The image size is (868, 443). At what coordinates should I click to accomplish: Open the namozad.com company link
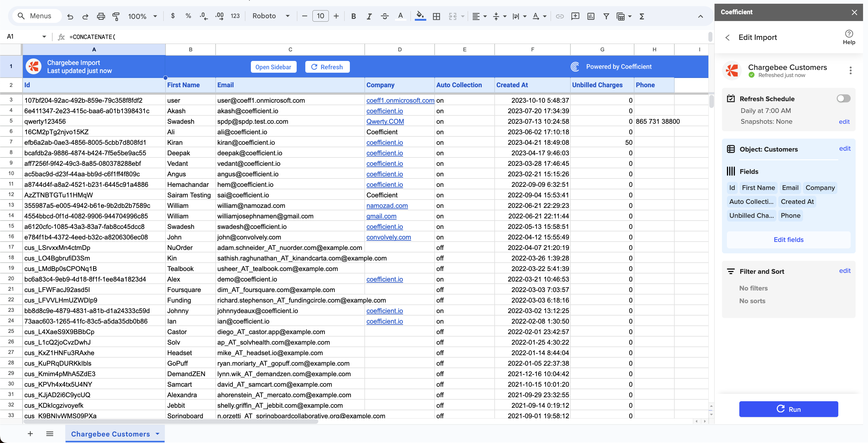387,205
